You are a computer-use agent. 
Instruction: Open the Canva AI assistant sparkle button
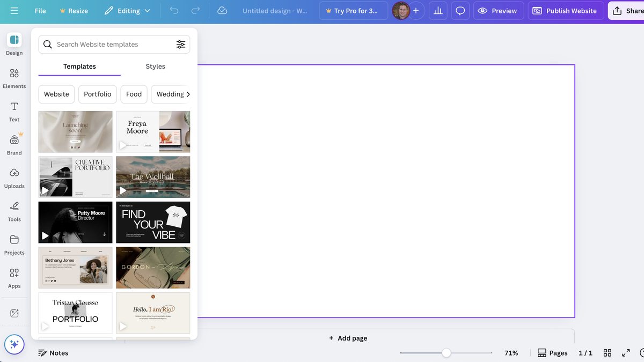(x=14, y=345)
